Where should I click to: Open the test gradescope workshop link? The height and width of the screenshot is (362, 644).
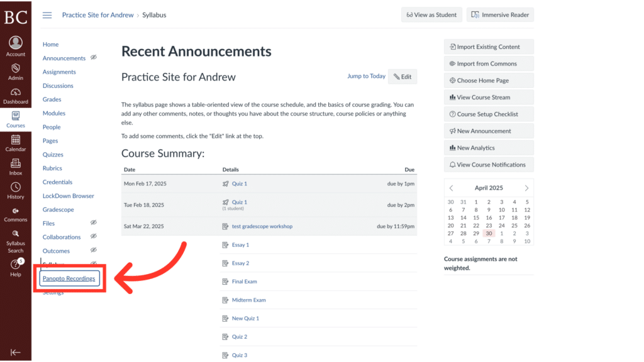coord(262,226)
